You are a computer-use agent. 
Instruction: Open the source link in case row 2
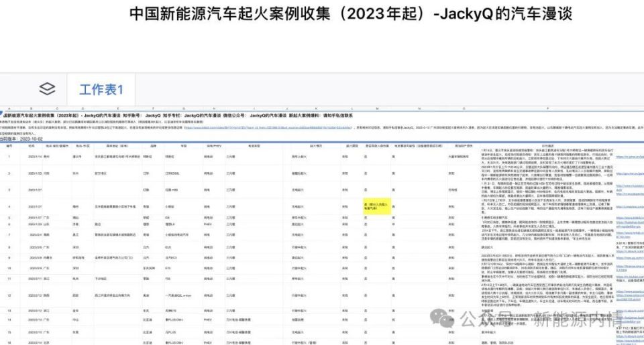pyautogui.click(x=630, y=174)
